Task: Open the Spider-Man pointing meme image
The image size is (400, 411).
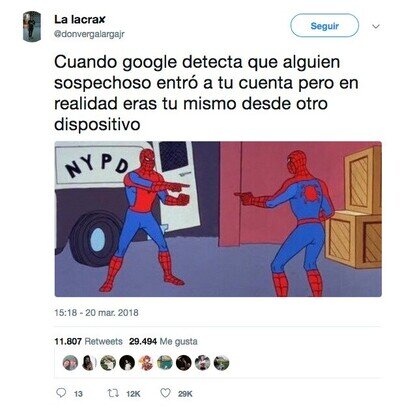Action: pyautogui.click(x=218, y=219)
